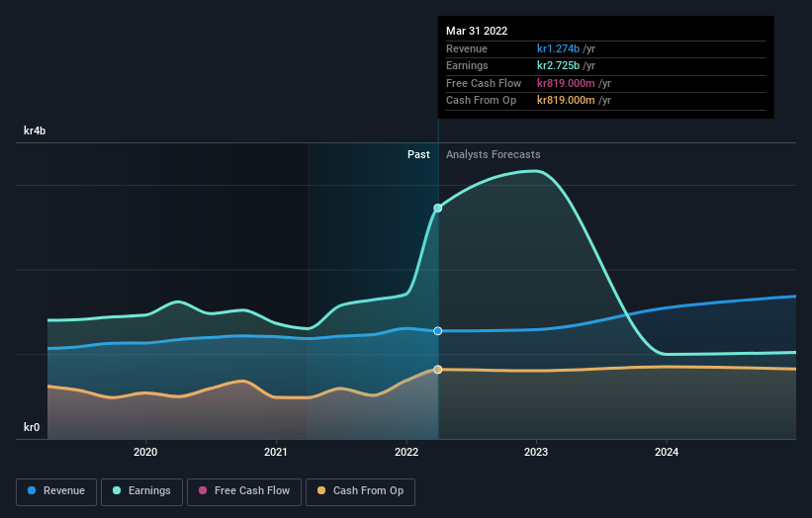
Task: Toggle the Cash From Op legend button
Action: click(x=360, y=491)
